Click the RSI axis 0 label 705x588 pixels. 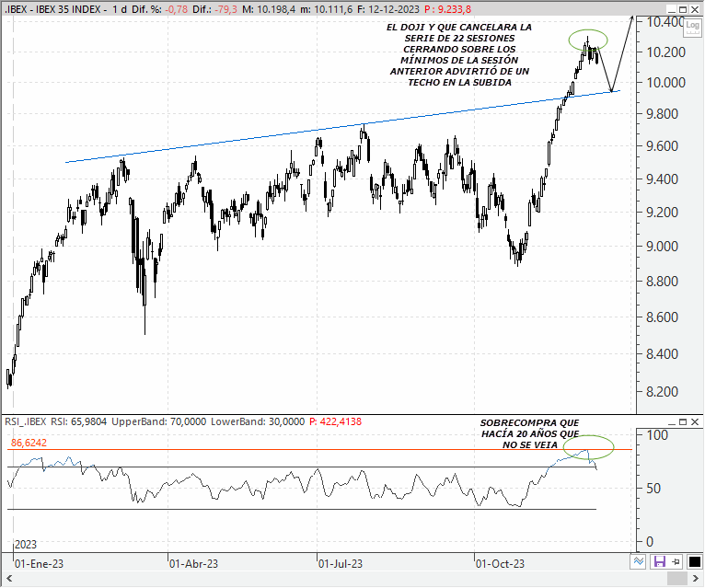[650, 542]
